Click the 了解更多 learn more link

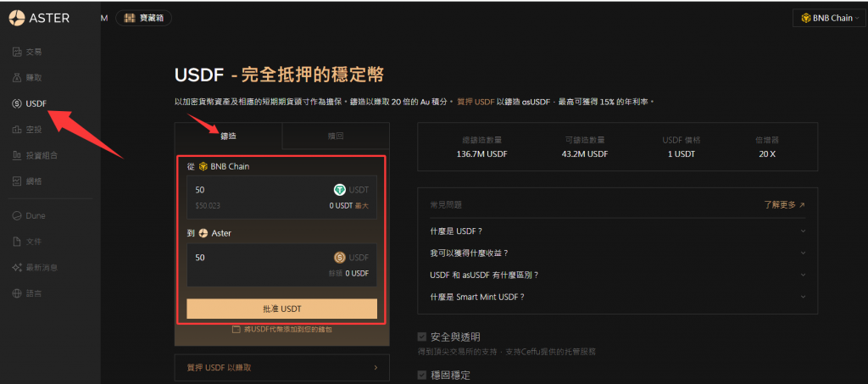pyautogui.click(x=784, y=205)
